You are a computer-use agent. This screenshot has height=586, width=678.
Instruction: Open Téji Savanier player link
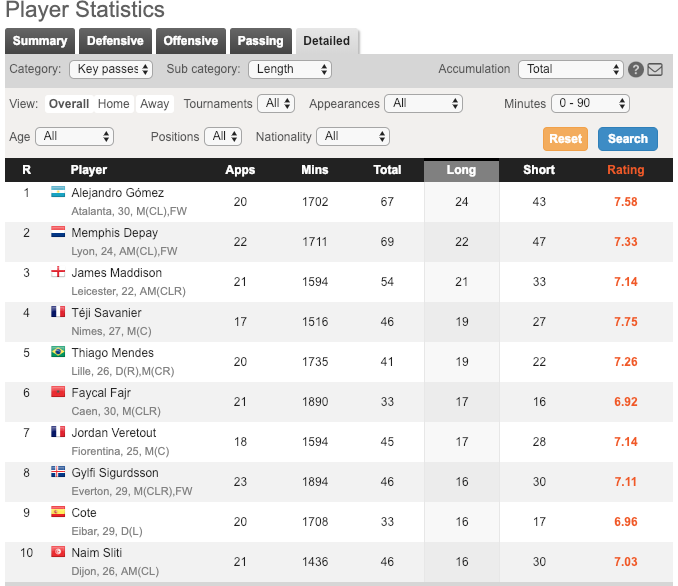(x=106, y=313)
